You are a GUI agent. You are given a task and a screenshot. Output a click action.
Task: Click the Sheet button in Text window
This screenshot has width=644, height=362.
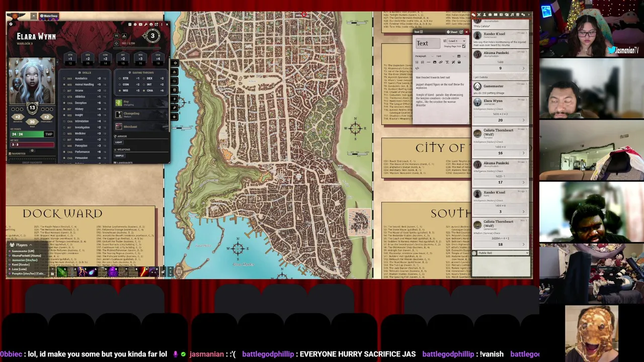(452, 32)
